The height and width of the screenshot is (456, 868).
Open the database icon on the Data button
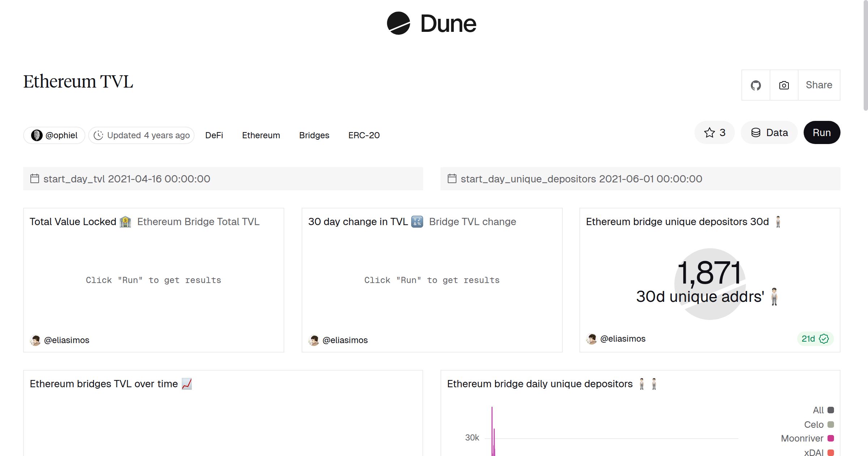(x=757, y=132)
